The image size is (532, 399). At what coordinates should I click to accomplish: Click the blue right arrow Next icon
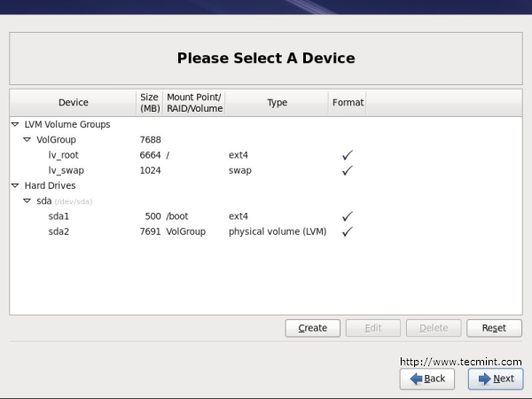tap(484, 379)
